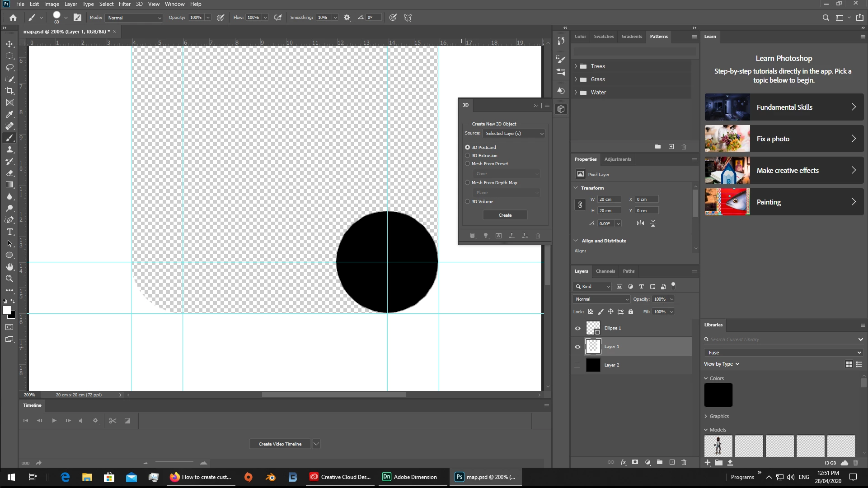Select the Eraser tool

[x=9, y=173]
